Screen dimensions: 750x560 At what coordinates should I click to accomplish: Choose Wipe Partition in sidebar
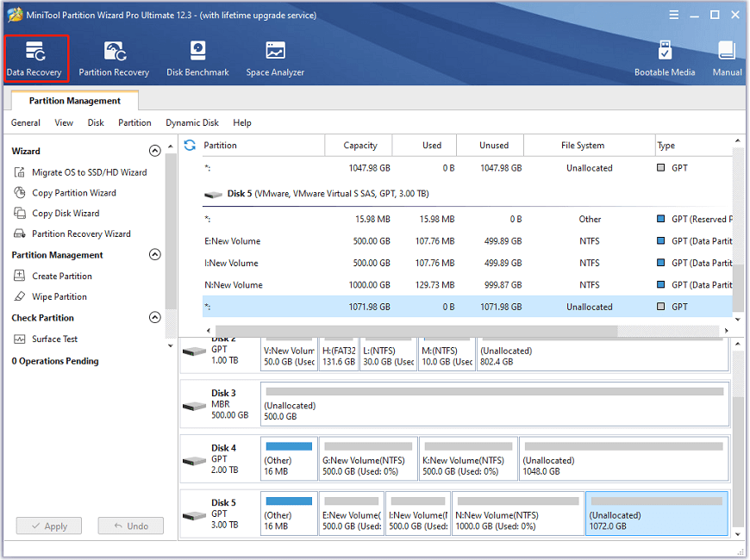click(51, 296)
